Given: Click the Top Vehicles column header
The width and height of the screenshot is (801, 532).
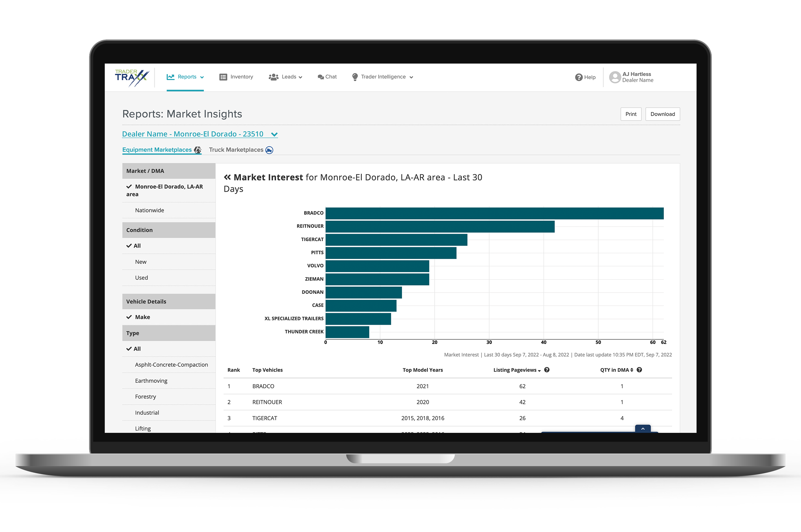Looking at the screenshot, I should point(267,370).
